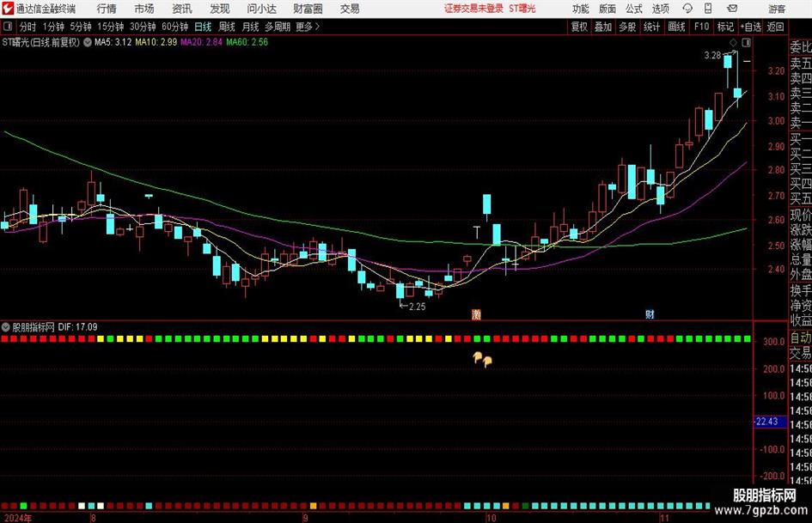Image resolution: width=812 pixels, height=523 pixels.
Task: Switch to 1分钟 period tab
Action: click(x=53, y=27)
